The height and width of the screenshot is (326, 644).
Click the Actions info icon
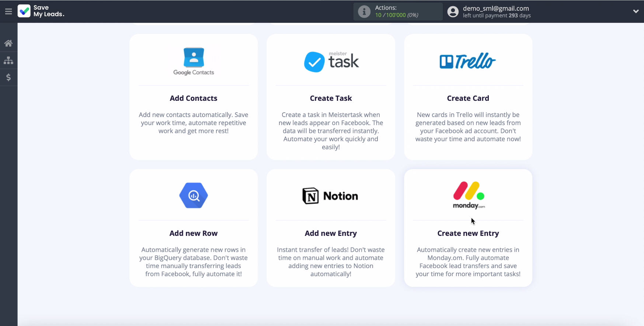(364, 11)
